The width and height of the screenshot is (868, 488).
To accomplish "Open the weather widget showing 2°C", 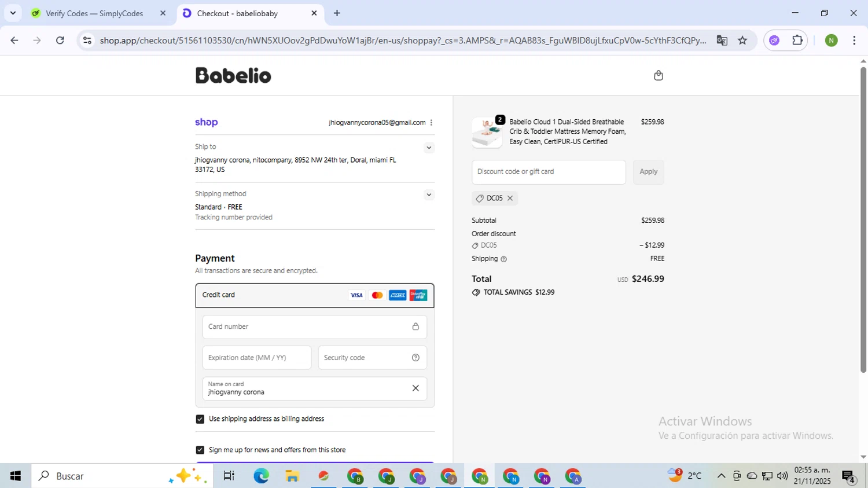I will point(685,476).
